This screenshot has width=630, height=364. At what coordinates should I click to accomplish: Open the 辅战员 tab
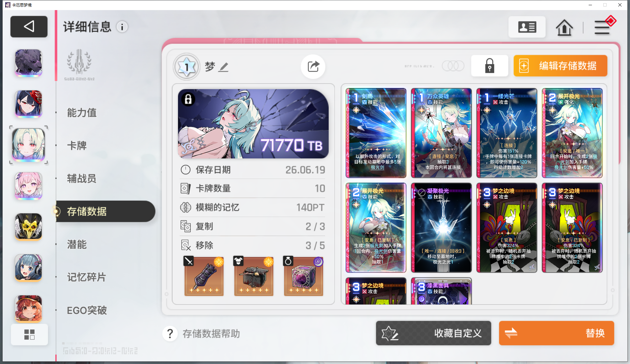click(82, 178)
